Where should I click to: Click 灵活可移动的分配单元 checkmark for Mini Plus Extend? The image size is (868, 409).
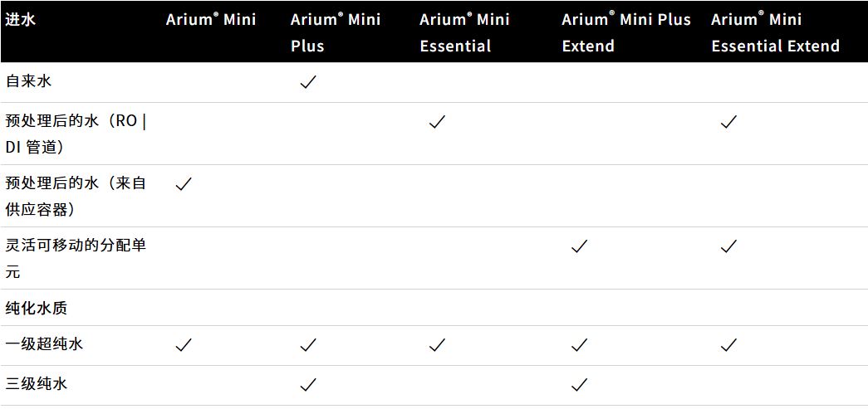coord(579,246)
